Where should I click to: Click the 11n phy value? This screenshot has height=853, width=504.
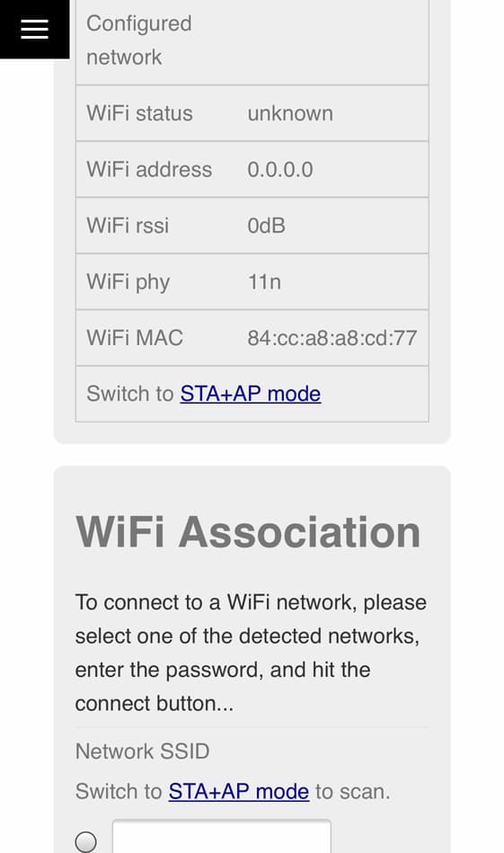(x=264, y=282)
